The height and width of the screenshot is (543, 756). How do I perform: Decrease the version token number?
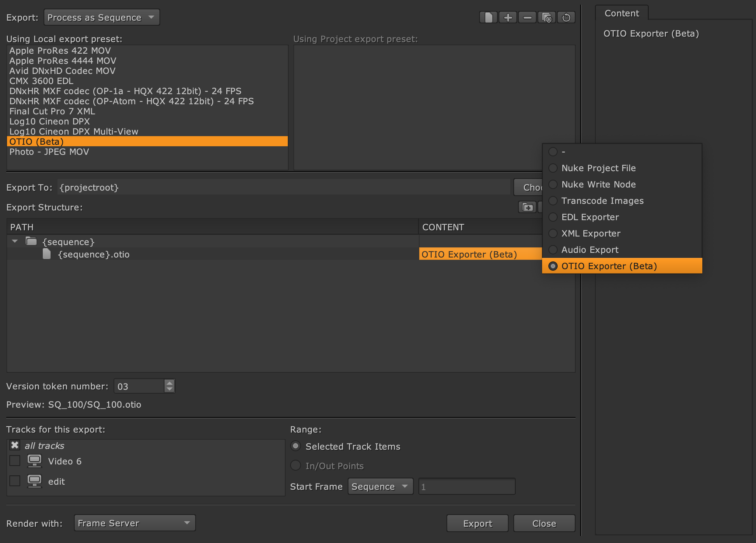(x=169, y=389)
